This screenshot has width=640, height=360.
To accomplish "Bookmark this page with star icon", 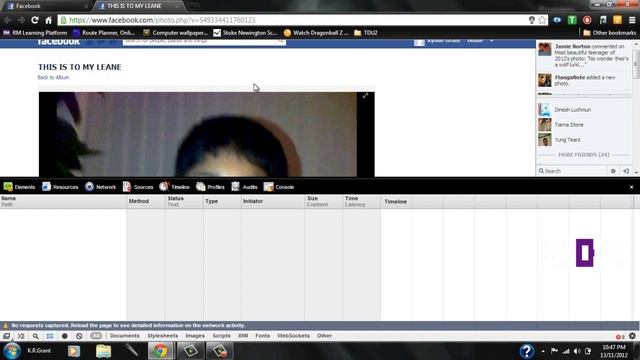I will click(x=542, y=20).
